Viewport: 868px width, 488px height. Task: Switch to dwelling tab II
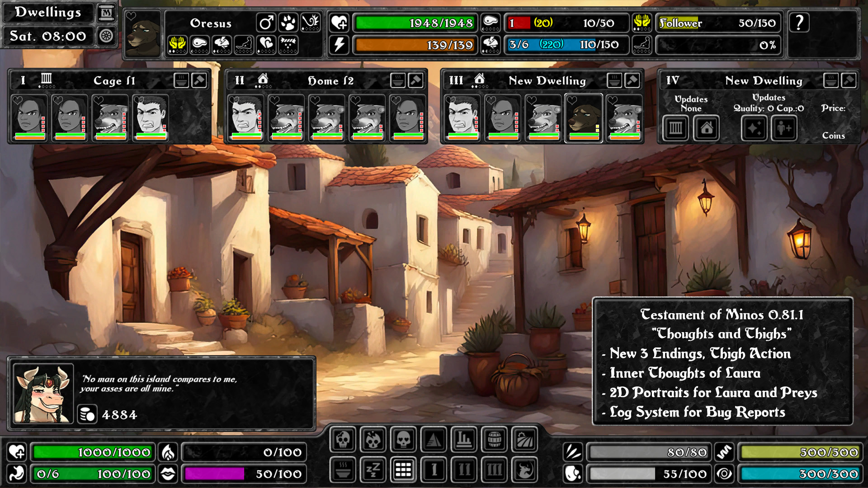(x=464, y=470)
